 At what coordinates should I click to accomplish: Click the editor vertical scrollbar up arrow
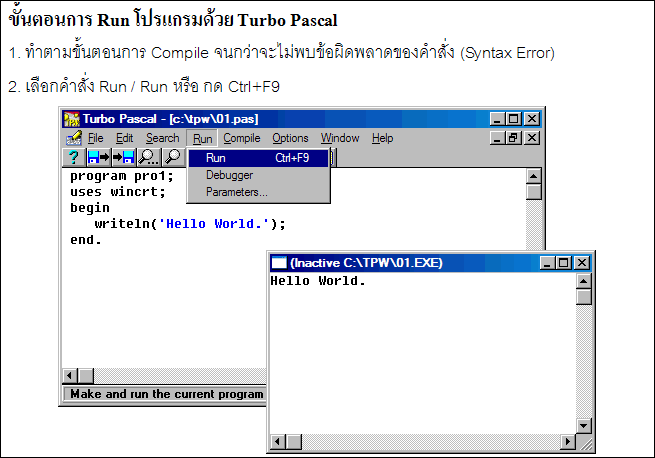pos(533,176)
